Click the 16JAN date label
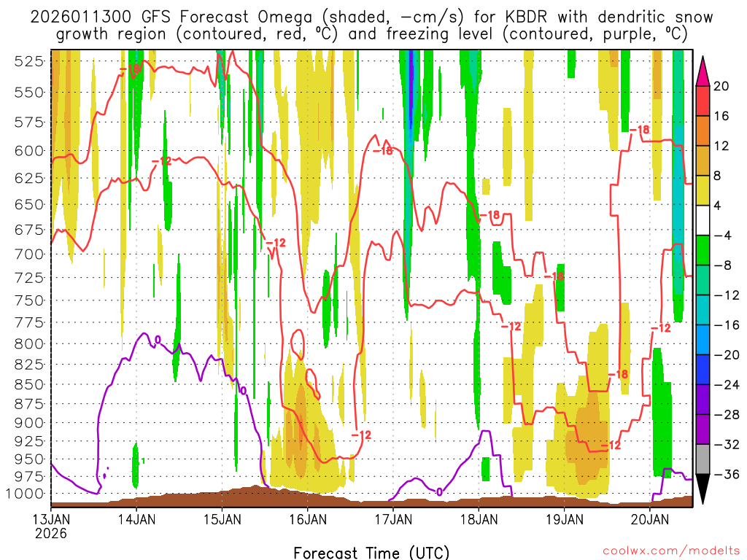The image size is (747, 560). point(308,518)
